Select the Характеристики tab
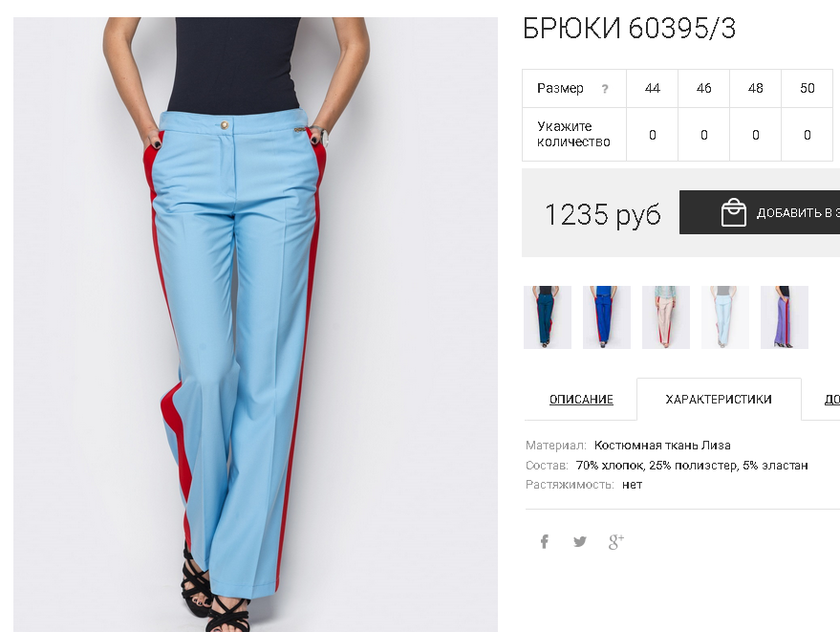 tap(719, 400)
